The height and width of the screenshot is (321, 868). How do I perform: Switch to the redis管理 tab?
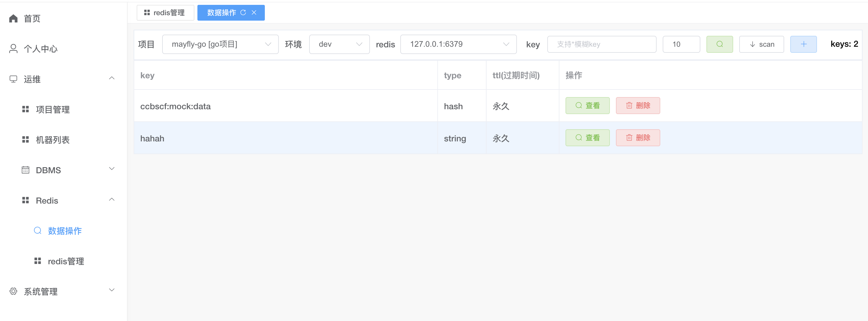(x=165, y=12)
